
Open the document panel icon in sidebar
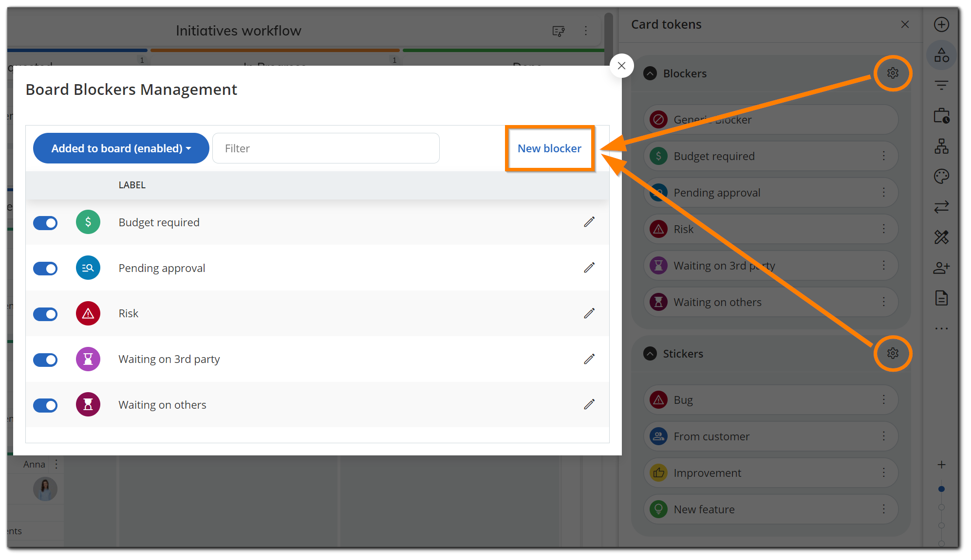point(941,298)
